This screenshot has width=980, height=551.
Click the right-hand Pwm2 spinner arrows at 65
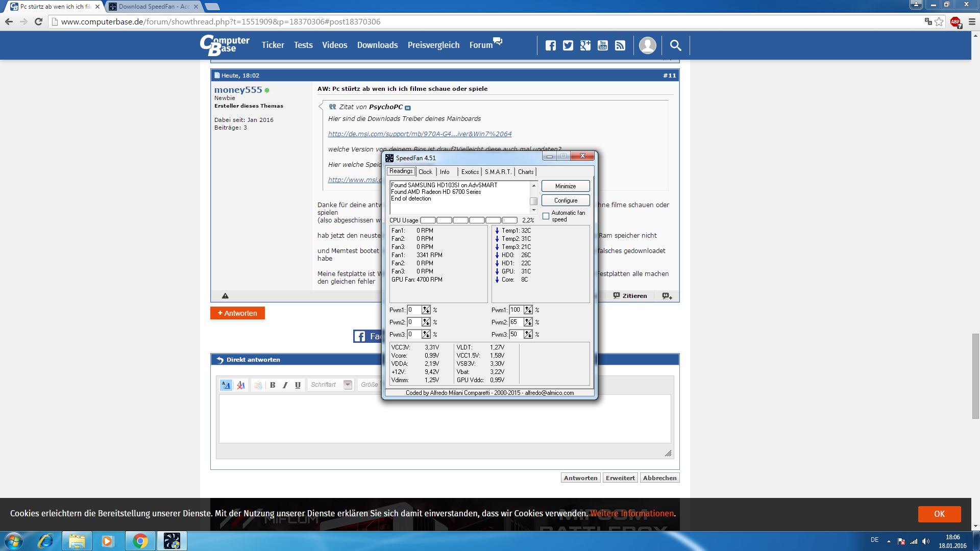tap(528, 322)
